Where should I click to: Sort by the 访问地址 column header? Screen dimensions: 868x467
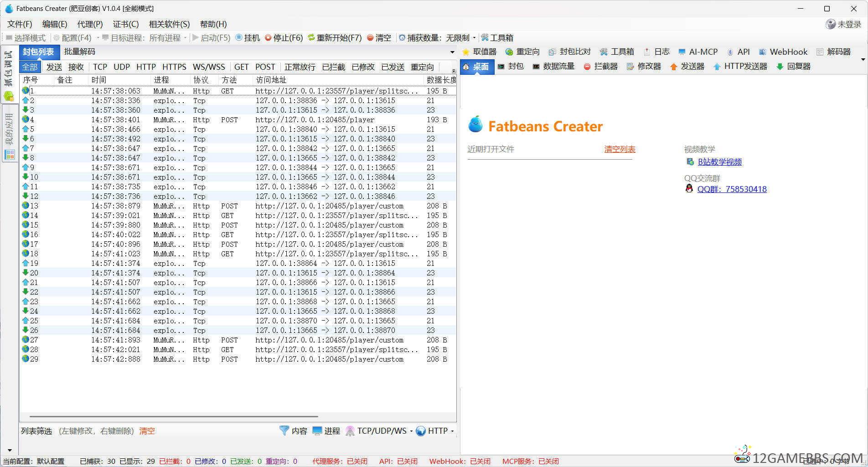(x=338, y=80)
